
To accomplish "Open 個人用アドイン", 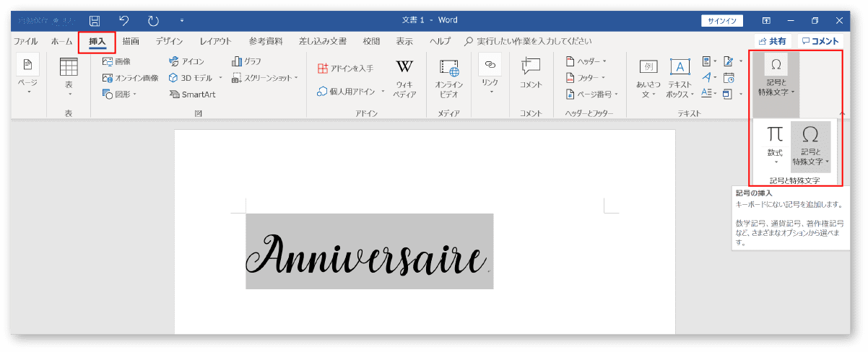I will point(347,91).
